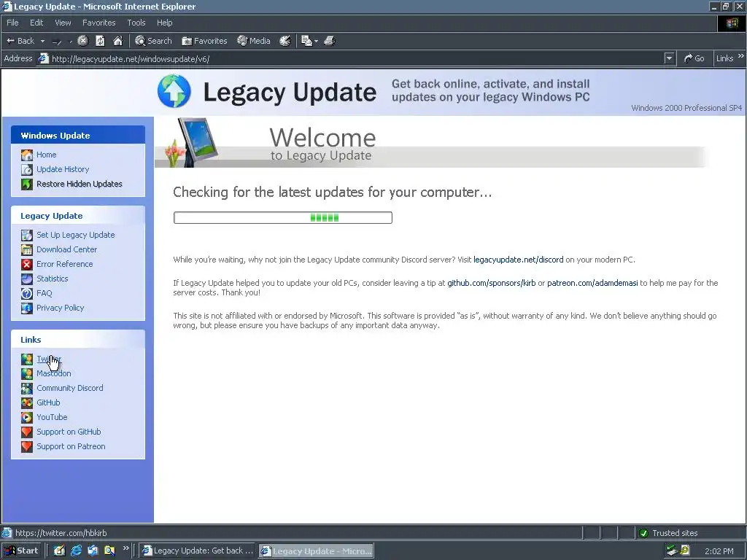Click the Set Up Legacy Update icon
The height and width of the screenshot is (560, 747).
click(x=27, y=235)
